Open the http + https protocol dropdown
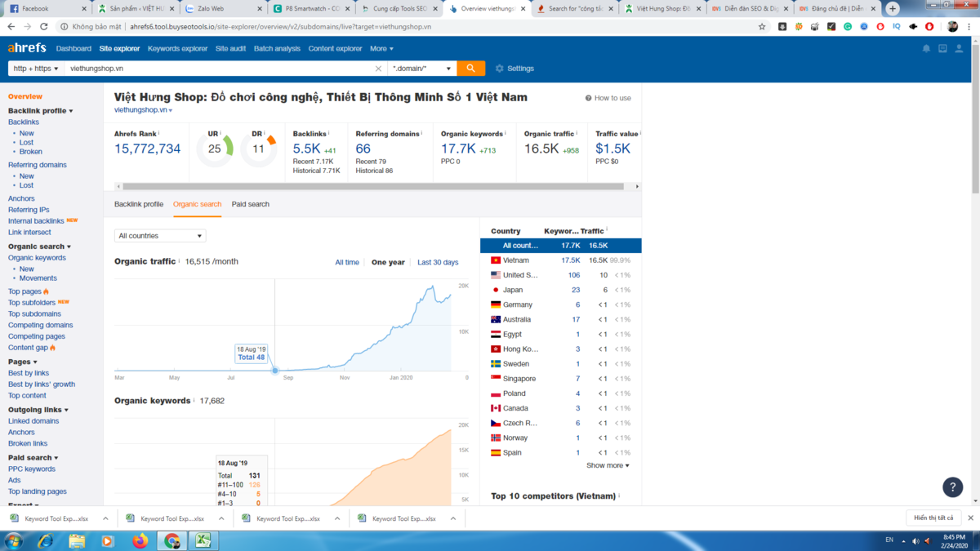 point(35,69)
